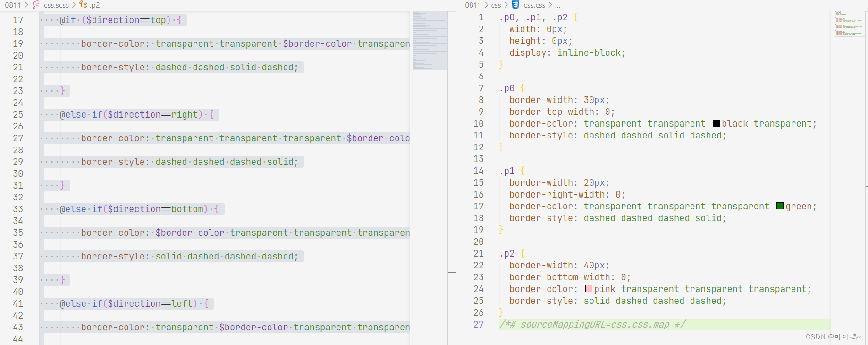The image size is (868, 345).
Task: Click the sourceMappingURL comment line
Action: click(592, 324)
